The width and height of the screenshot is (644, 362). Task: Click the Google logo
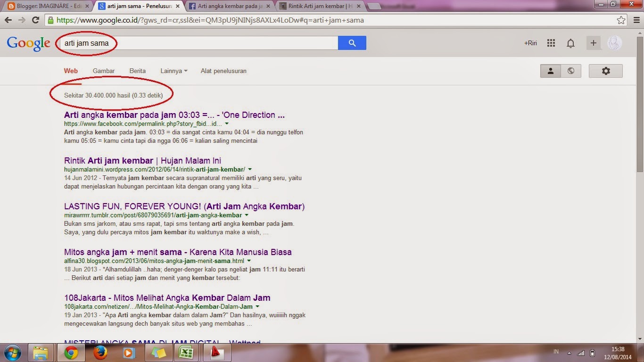[x=28, y=43]
